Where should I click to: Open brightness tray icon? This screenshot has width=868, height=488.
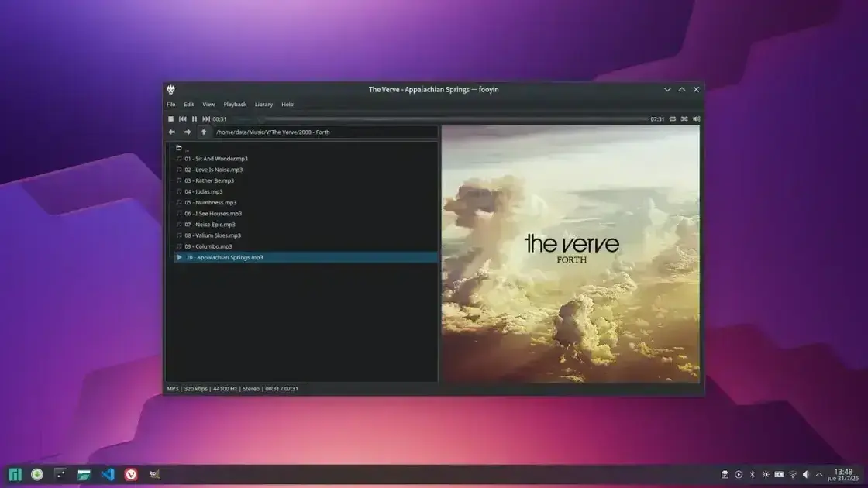point(766,474)
